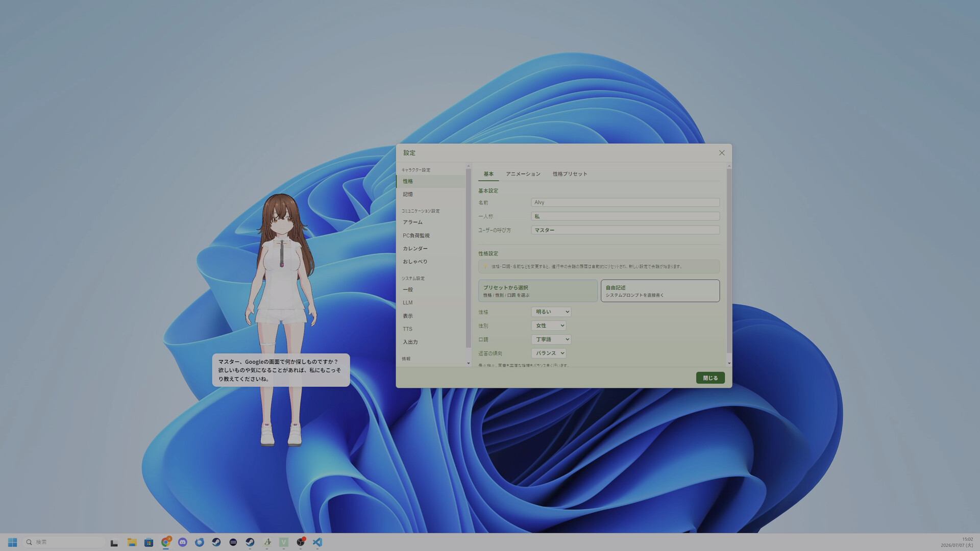This screenshot has width=980, height=551.
Task: Close the 設定 dialog with the X icon
Action: click(x=722, y=153)
